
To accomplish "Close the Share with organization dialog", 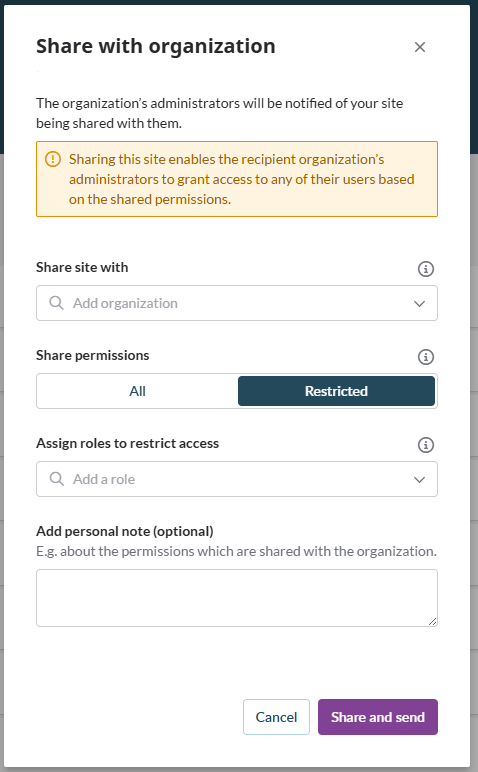I will tap(419, 47).
